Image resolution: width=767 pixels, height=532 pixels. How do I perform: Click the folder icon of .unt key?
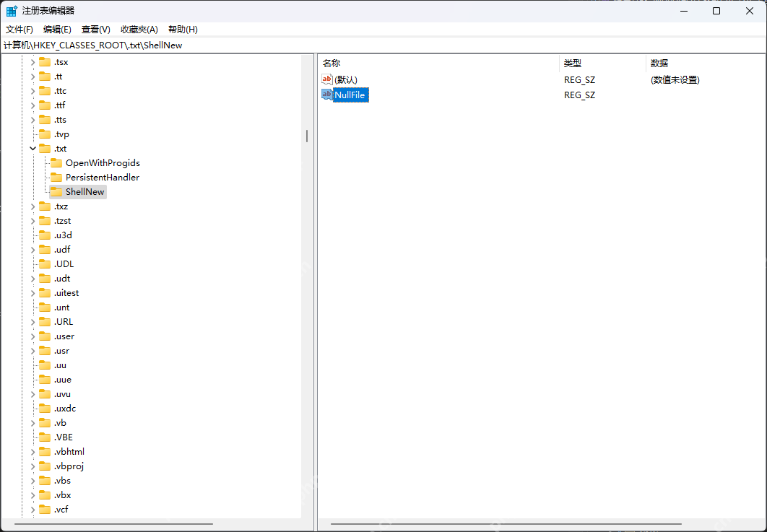tap(45, 308)
